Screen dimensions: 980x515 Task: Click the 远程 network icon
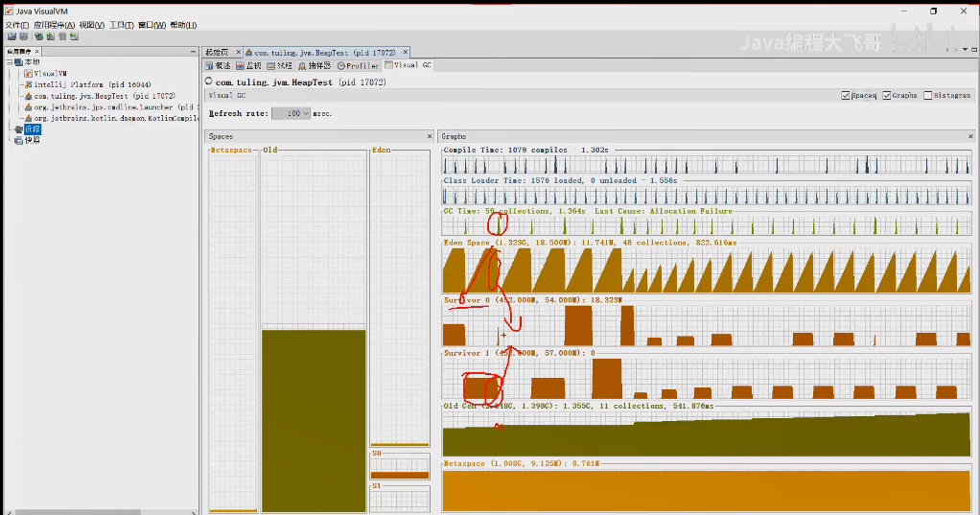tap(19, 129)
